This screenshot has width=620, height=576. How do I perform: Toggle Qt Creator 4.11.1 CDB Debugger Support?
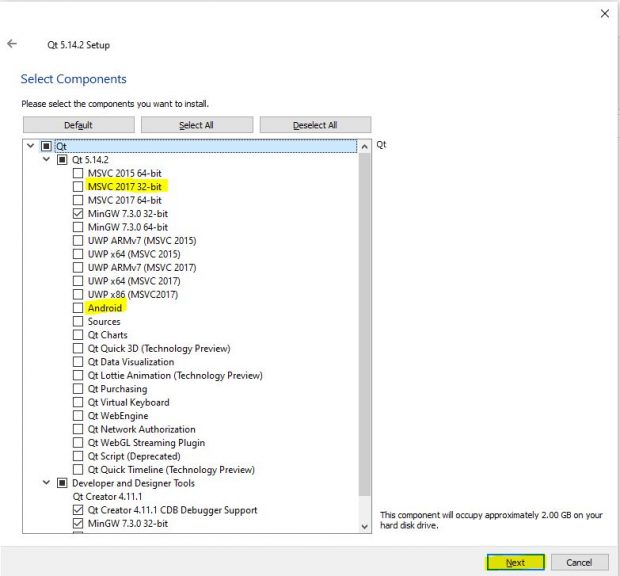78,510
